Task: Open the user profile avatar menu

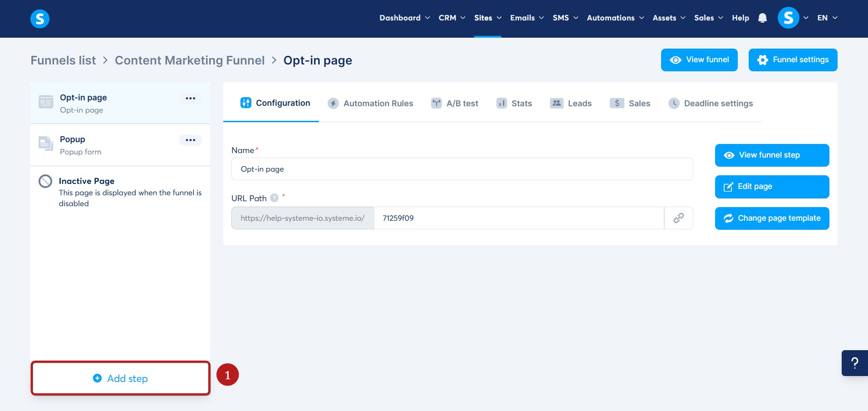Action: tap(789, 18)
